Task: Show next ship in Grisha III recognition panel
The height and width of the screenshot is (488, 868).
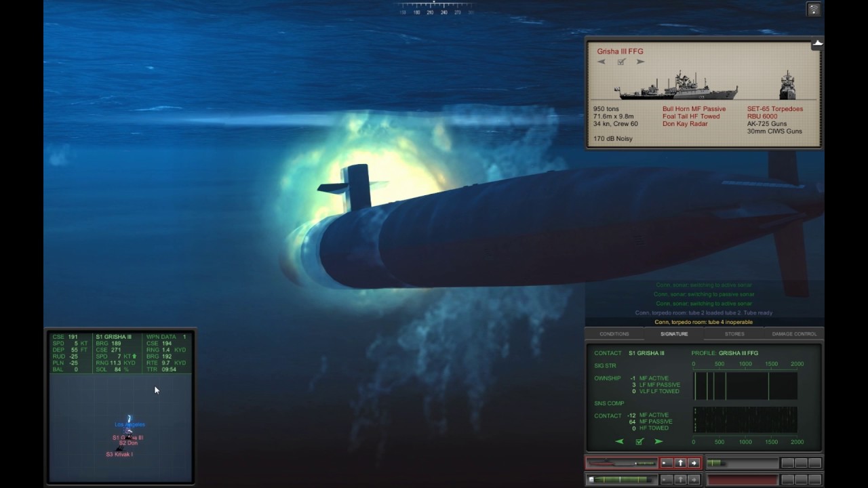Action: pos(640,62)
